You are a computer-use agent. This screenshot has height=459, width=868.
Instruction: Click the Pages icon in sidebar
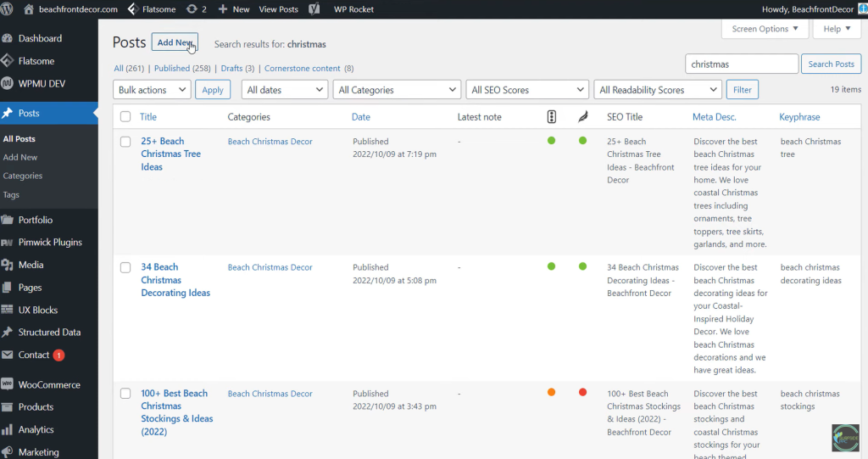[x=7, y=287]
